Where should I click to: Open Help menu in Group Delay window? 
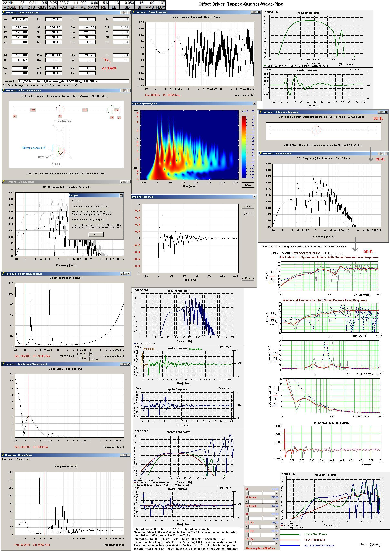click(x=28, y=459)
